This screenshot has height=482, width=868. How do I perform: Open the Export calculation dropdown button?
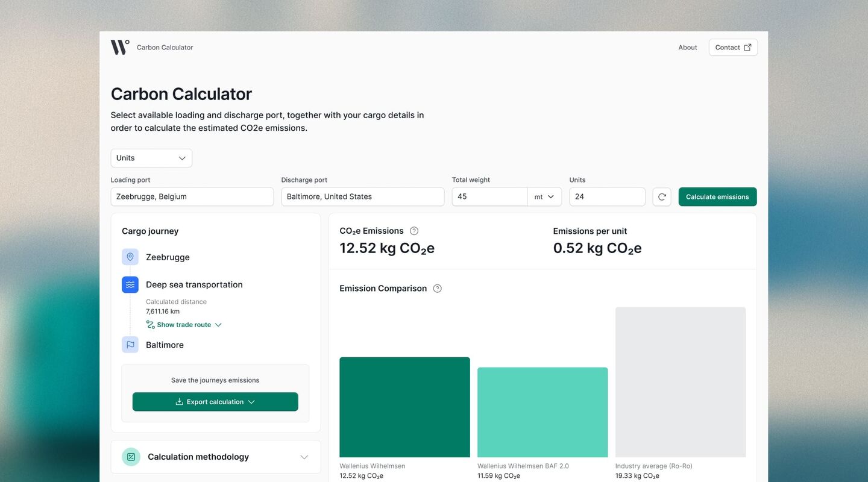point(215,402)
